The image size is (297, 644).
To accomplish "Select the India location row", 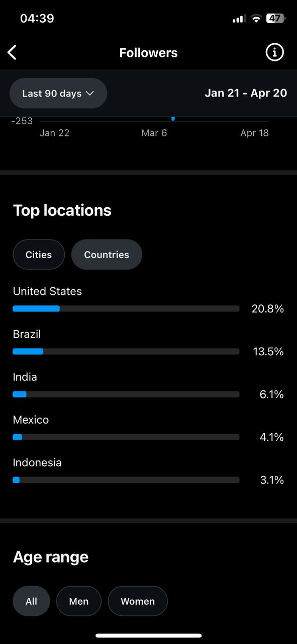I will click(x=148, y=386).
